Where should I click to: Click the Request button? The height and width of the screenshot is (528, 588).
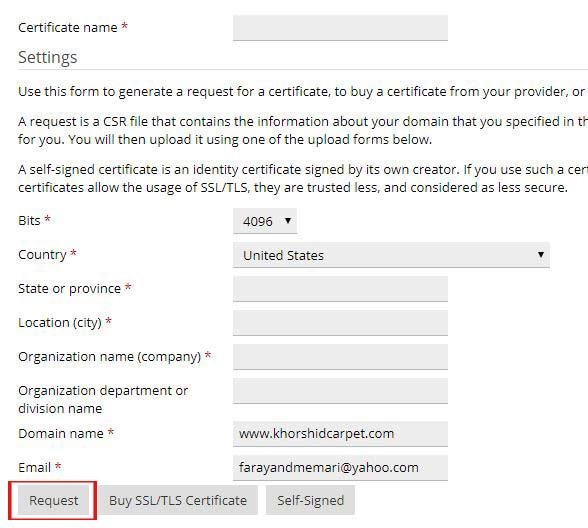click(x=53, y=500)
